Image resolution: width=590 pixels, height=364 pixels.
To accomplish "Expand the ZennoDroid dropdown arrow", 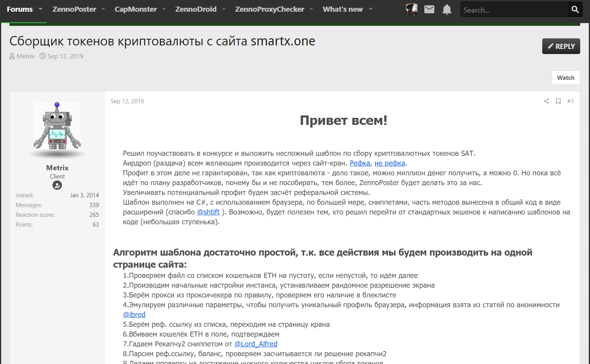I will pyautogui.click(x=224, y=9).
